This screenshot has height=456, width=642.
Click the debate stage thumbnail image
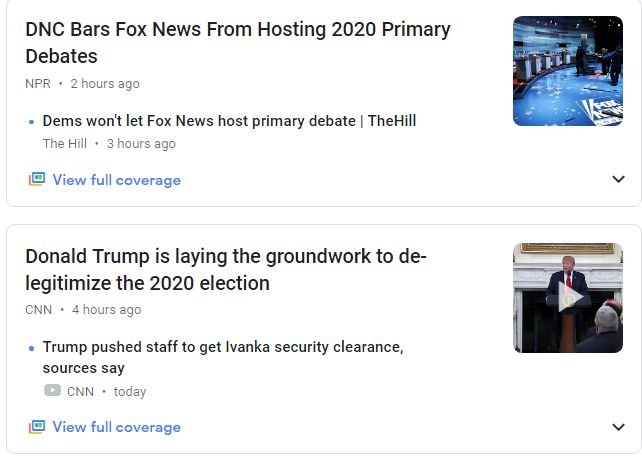tap(567, 71)
